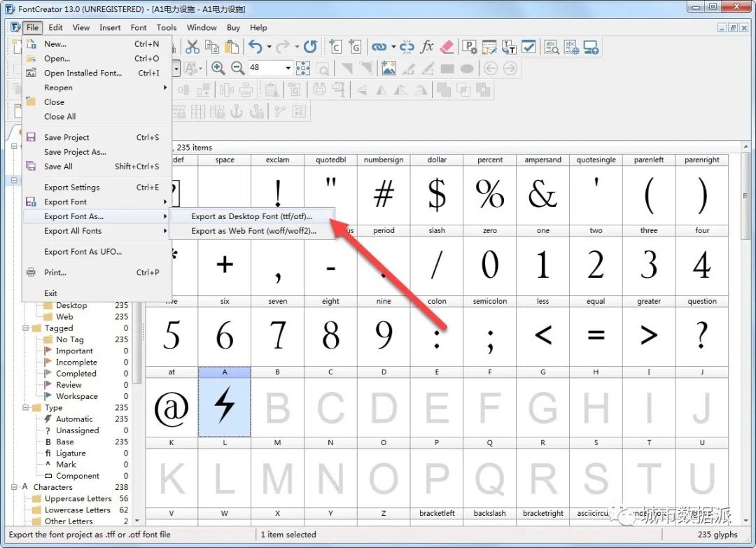756x548 pixels.
Task: Click the Redo arrow icon
Action: point(283,47)
